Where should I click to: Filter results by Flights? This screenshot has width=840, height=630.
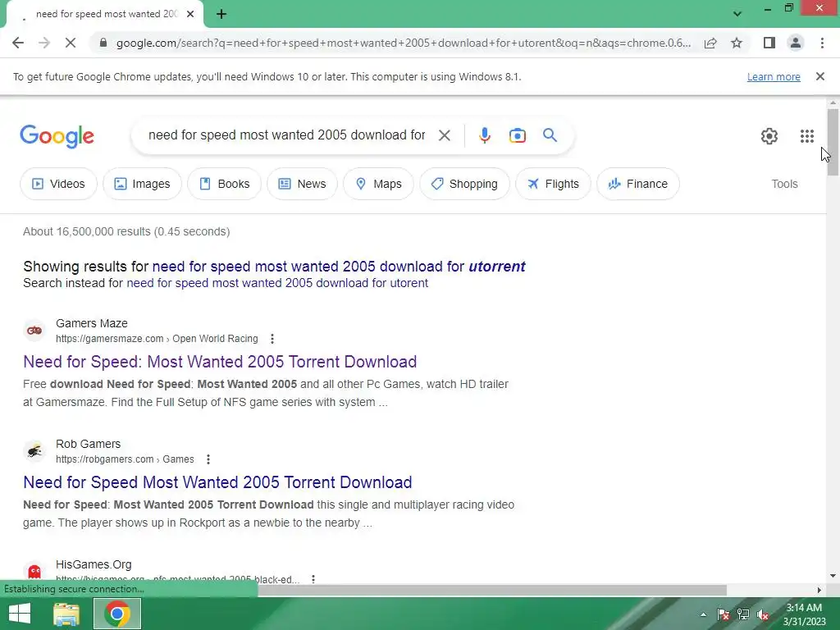553,184
